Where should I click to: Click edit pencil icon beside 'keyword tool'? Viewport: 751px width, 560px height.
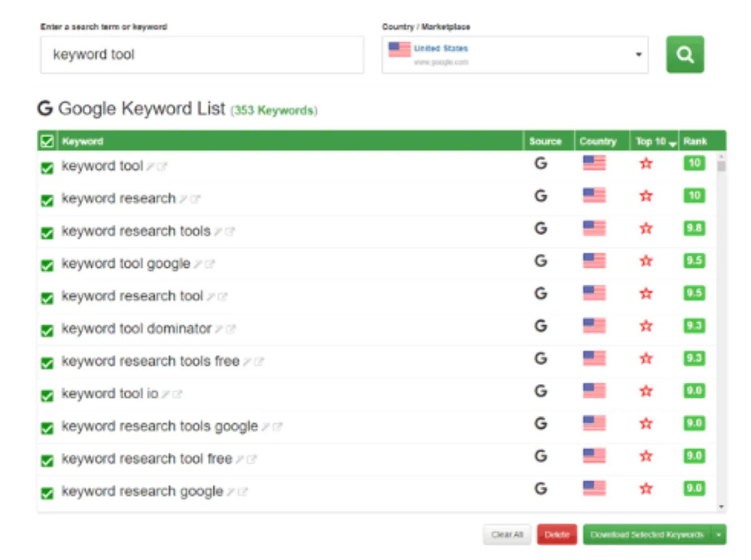[150, 167]
